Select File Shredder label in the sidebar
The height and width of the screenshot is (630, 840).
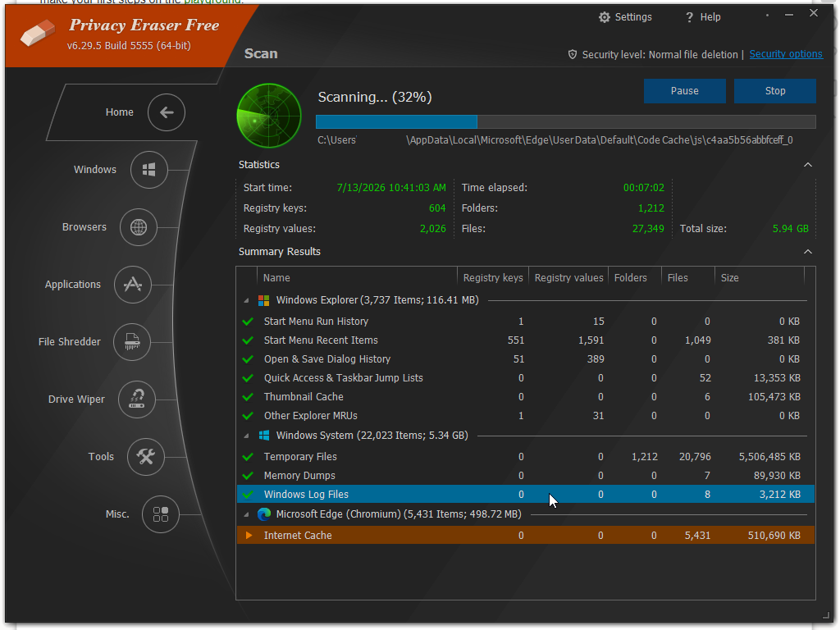[x=70, y=342]
